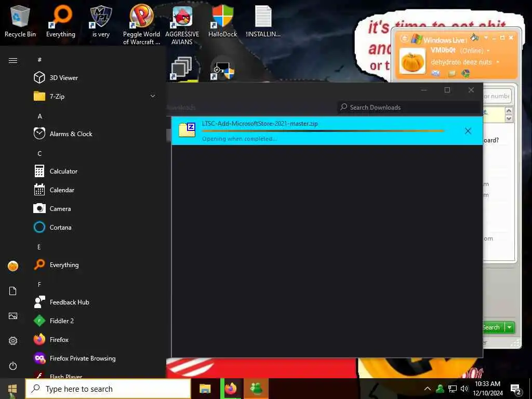Click the zip download progress bar
Image resolution: width=532 pixels, height=399 pixels.
(323, 130)
